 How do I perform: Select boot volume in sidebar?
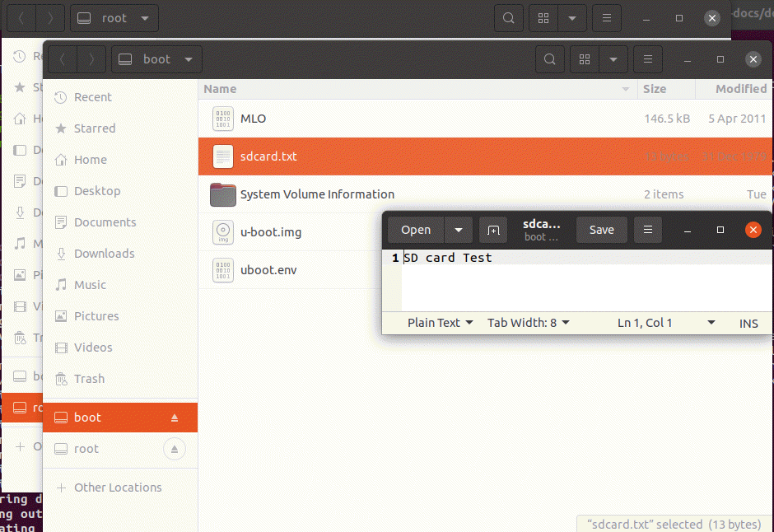tap(120, 418)
